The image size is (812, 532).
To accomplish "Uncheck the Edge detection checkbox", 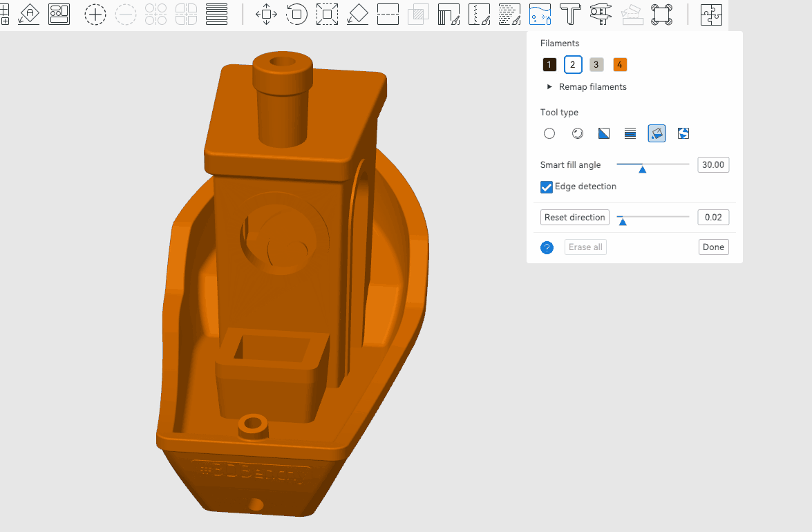I will tap(547, 187).
